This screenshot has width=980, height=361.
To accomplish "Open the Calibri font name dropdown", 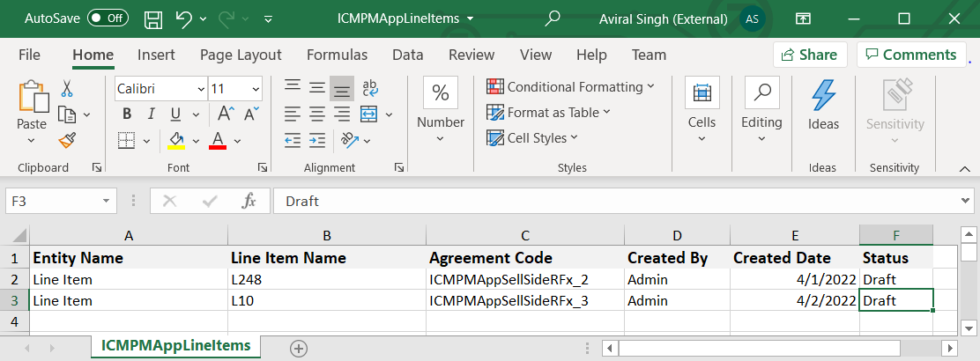I will [x=199, y=89].
